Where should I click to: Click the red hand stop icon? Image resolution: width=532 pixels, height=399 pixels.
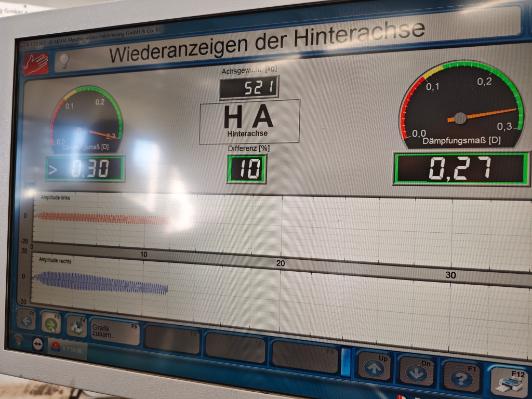tap(35, 64)
